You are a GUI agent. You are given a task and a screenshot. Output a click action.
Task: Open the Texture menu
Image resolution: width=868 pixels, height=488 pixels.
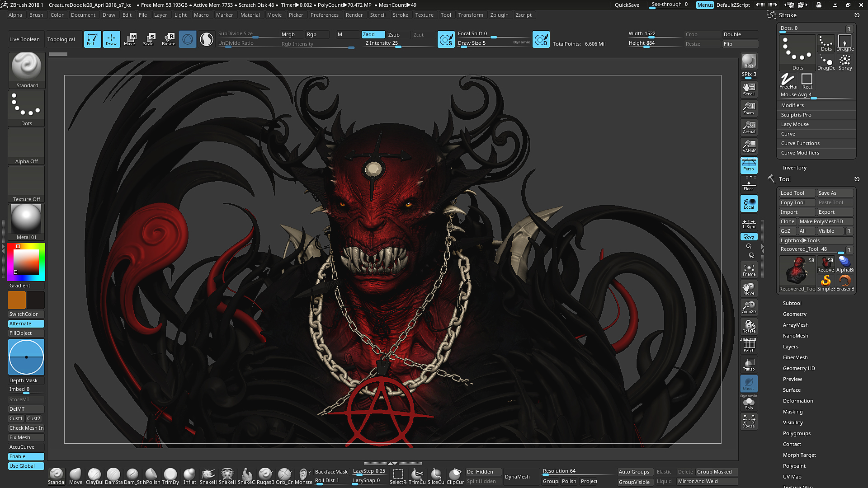pos(424,15)
